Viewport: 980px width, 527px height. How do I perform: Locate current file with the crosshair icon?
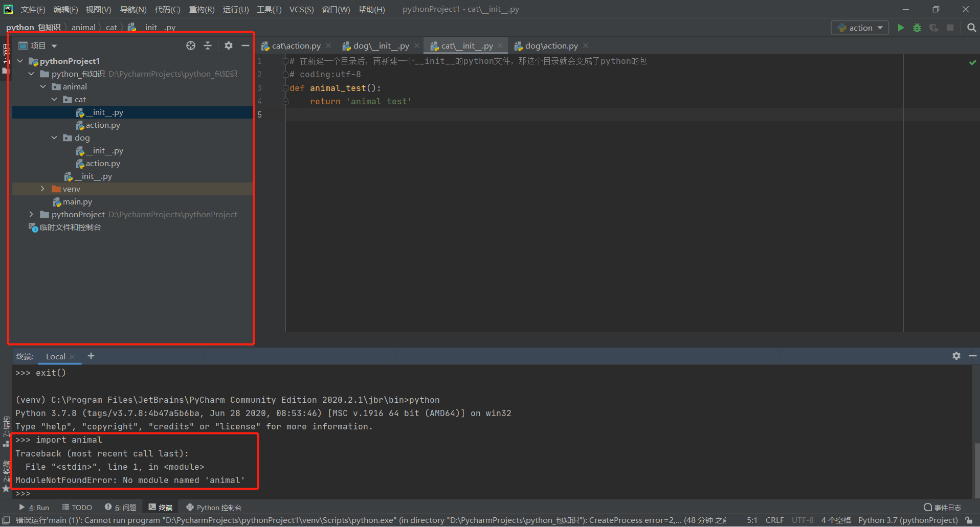coord(191,45)
